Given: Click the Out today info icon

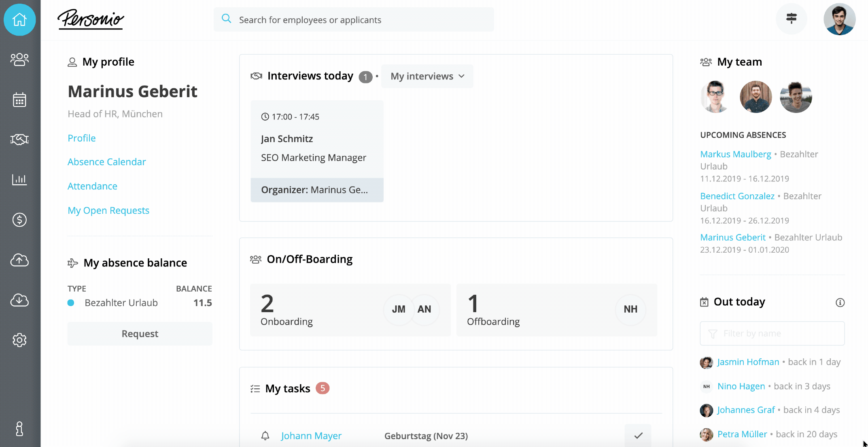Looking at the screenshot, I should [x=840, y=302].
